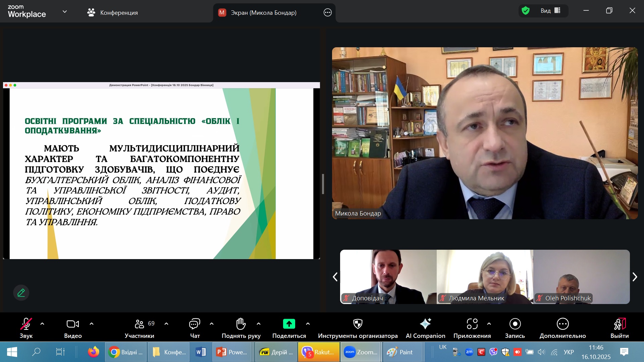Open Host Tools shield icon
644x362 pixels.
click(x=358, y=324)
